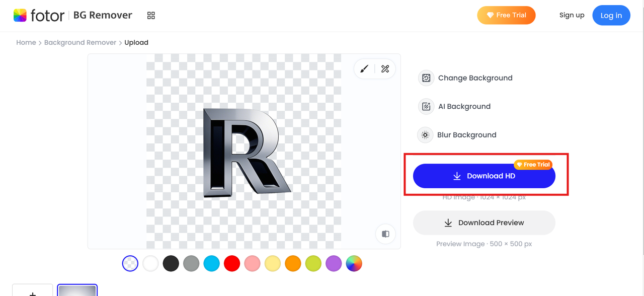Open the apps grid icon

tap(151, 16)
